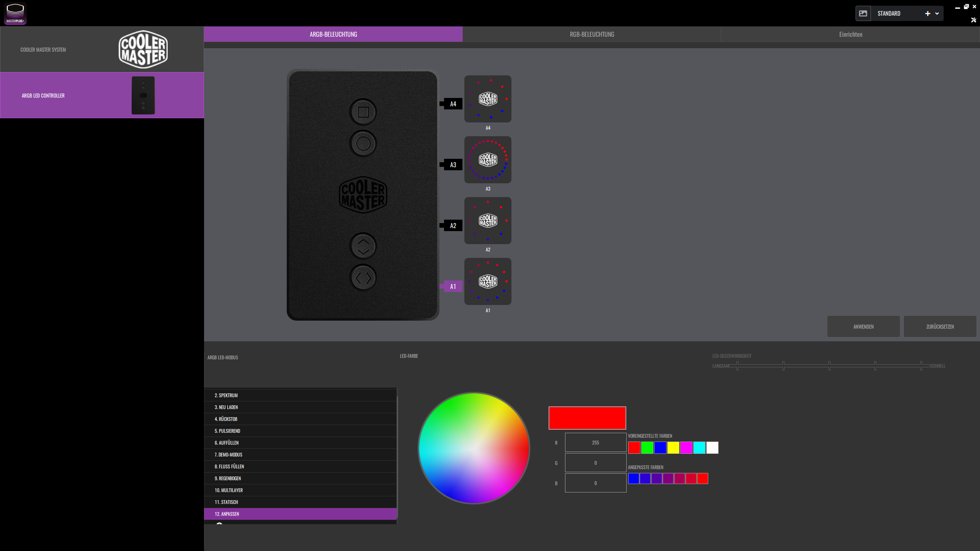Open the tools settings icon under the window controls

tap(973, 20)
